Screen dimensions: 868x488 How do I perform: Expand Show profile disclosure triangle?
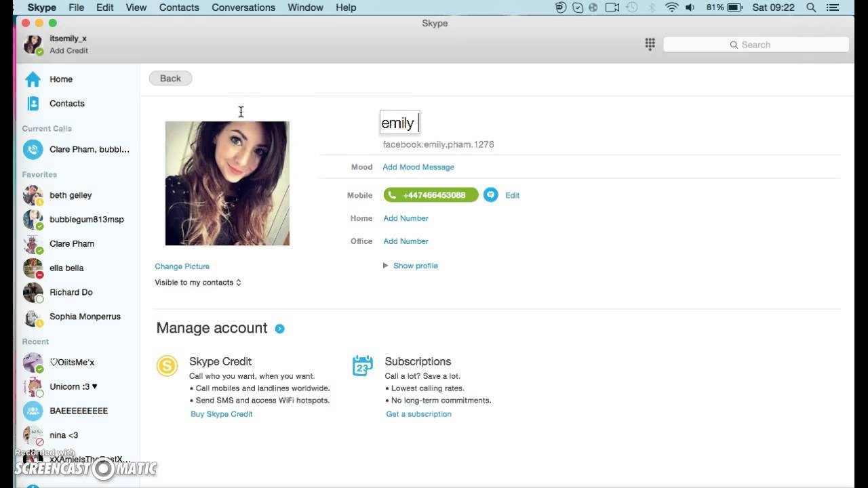coord(385,266)
